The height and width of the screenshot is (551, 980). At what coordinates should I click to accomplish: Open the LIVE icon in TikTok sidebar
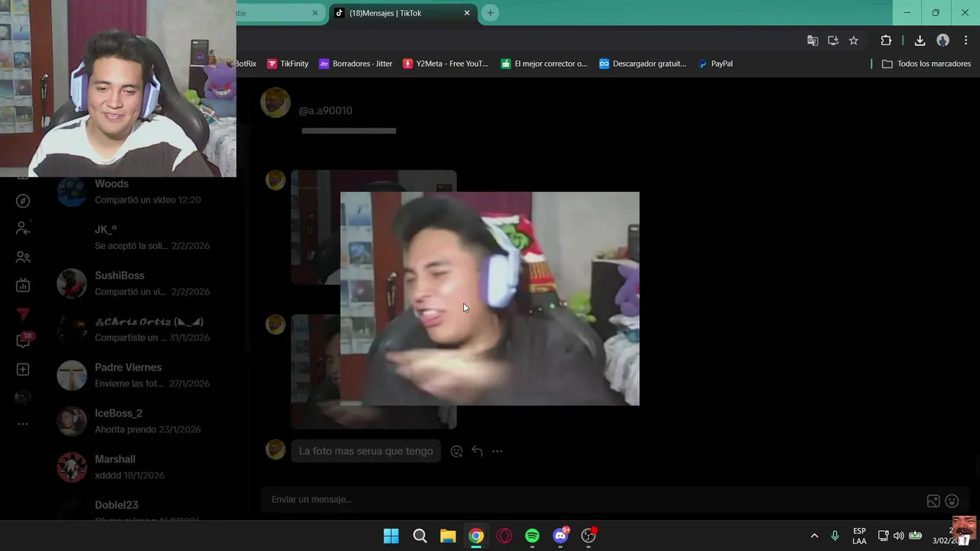[23, 285]
